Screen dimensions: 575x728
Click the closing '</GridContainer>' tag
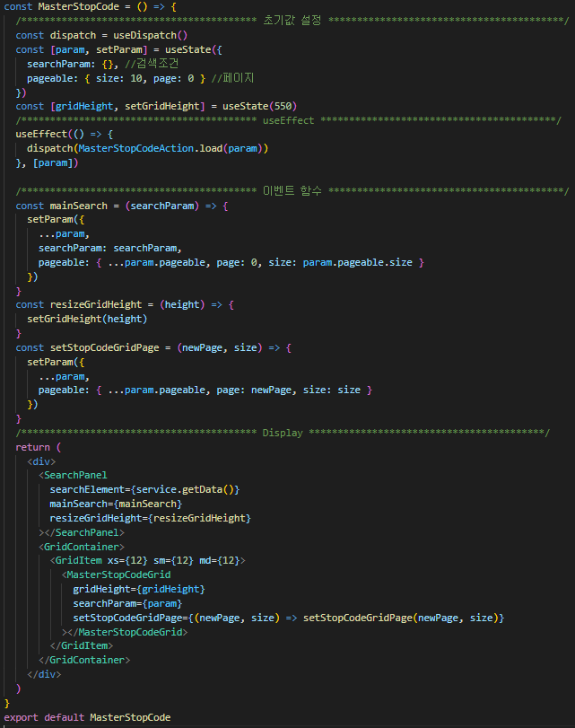(x=84, y=660)
